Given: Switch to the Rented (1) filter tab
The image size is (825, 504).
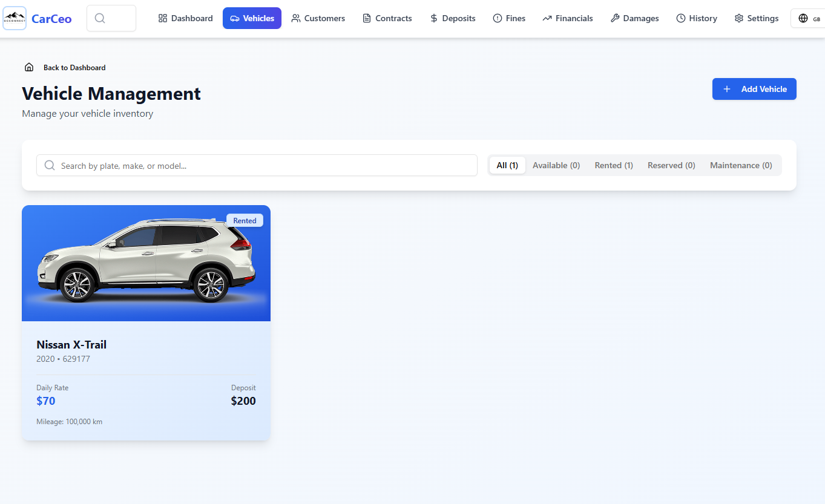Looking at the screenshot, I should (x=613, y=165).
